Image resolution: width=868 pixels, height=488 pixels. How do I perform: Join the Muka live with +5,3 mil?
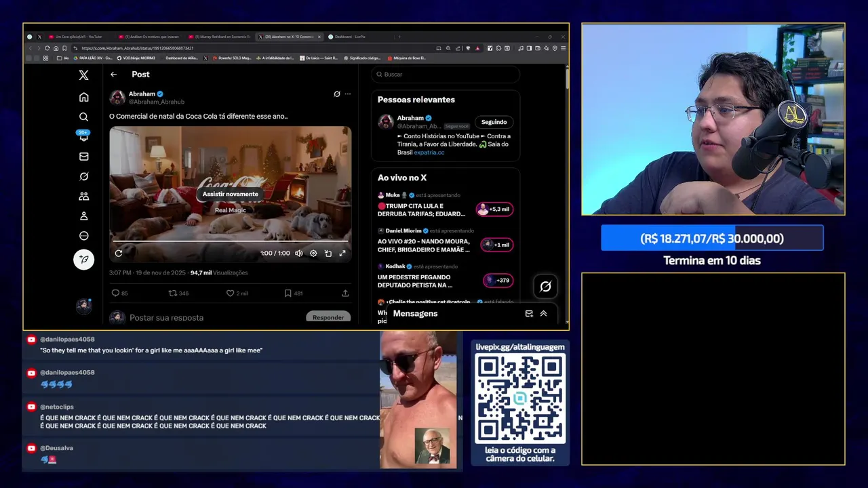(494, 209)
